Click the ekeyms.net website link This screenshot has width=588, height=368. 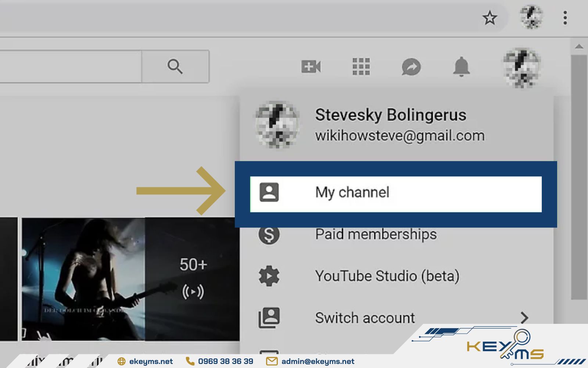point(151,361)
